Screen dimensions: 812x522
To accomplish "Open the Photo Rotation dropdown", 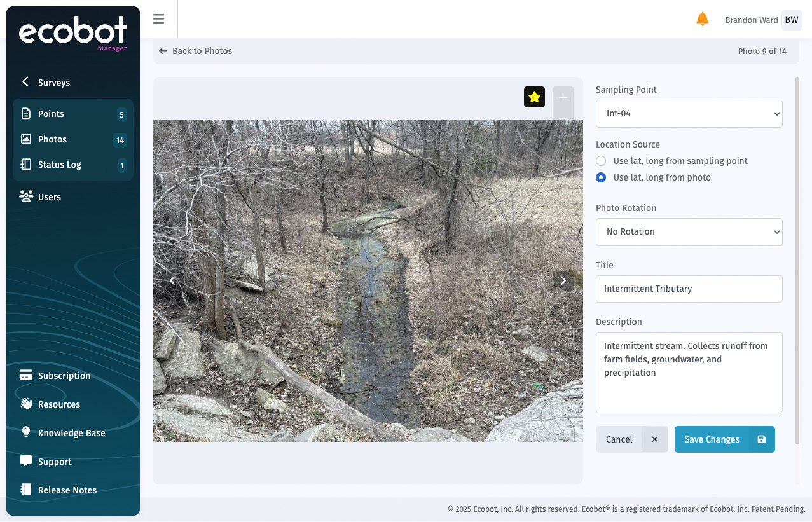I will [689, 231].
